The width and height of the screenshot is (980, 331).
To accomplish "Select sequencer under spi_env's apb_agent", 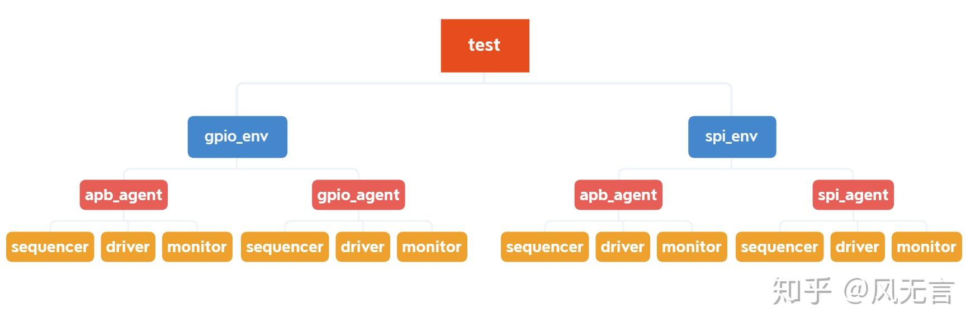I will (545, 247).
